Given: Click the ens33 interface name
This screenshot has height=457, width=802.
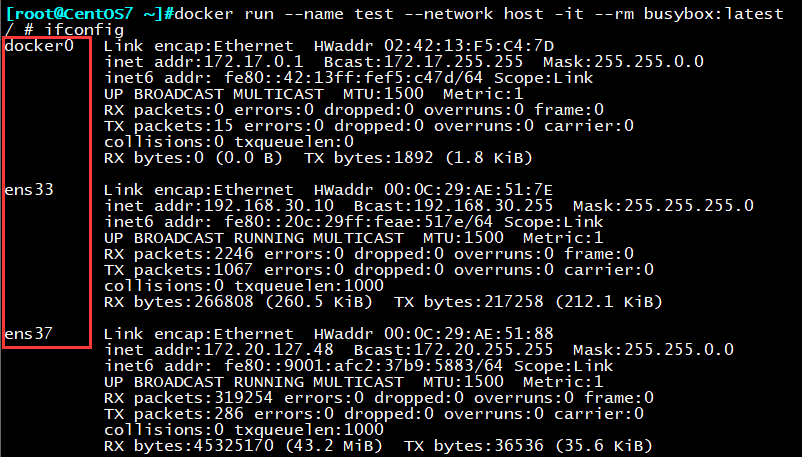Looking at the screenshot, I should tap(29, 190).
